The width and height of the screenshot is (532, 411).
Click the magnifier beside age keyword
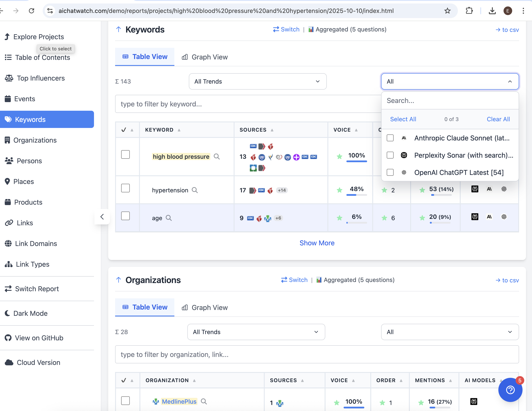click(x=169, y=218)
